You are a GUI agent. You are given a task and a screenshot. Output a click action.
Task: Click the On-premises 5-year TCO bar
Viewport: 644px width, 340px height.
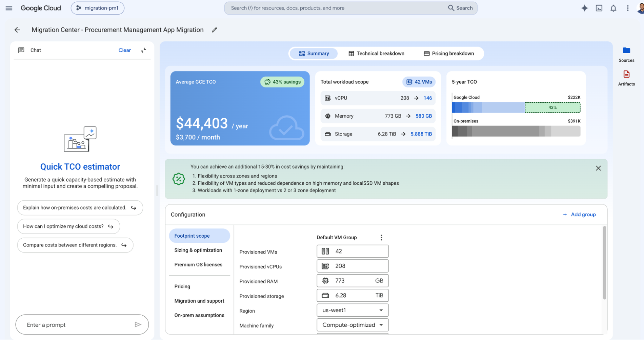tap(516, 131)
